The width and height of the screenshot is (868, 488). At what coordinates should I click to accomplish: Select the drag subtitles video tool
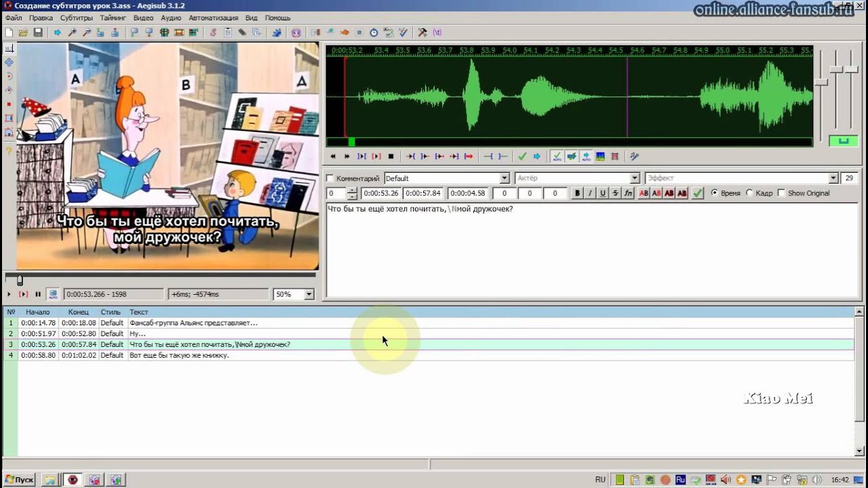[9, 62]
